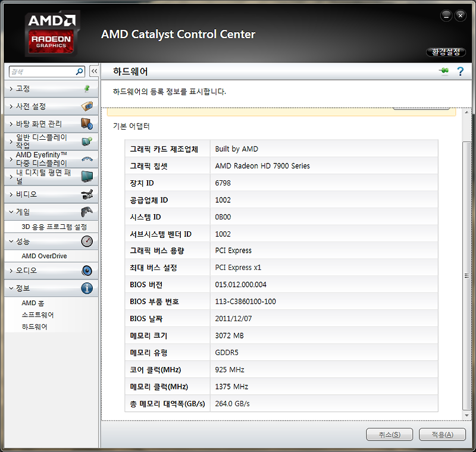476x452 pixels.
Task: Expand 일반 디스플레이 작업 section
Action: point(11,142)
